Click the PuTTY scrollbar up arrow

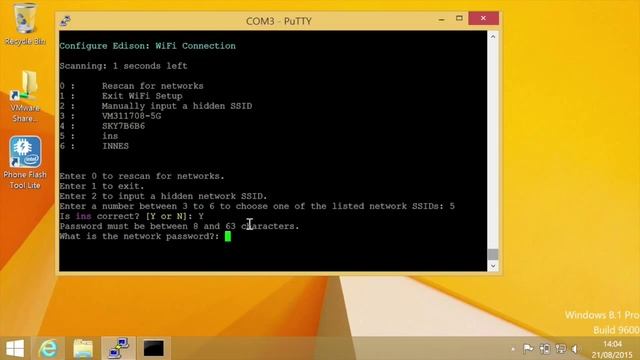coord(493,37)
